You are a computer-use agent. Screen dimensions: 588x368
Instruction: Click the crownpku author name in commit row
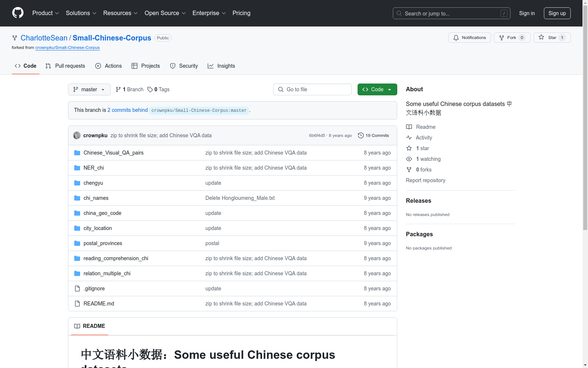coord(96,135)
